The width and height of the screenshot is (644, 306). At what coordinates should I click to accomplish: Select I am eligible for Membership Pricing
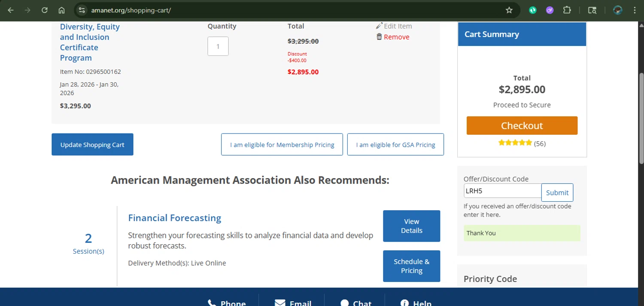[x=282, y=145]
